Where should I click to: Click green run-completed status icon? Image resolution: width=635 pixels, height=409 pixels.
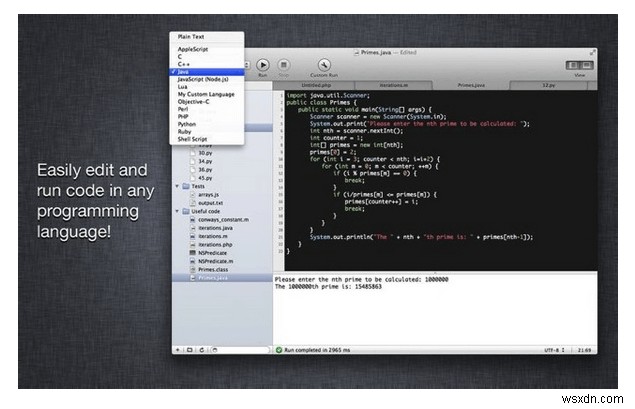coord(279,350)
